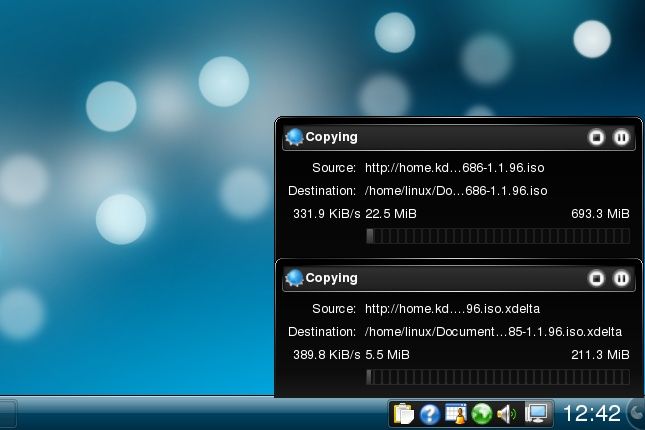
Task: Click the monitor job notifications tray icon
Action: pyautogui.click(x=537, y=413)
